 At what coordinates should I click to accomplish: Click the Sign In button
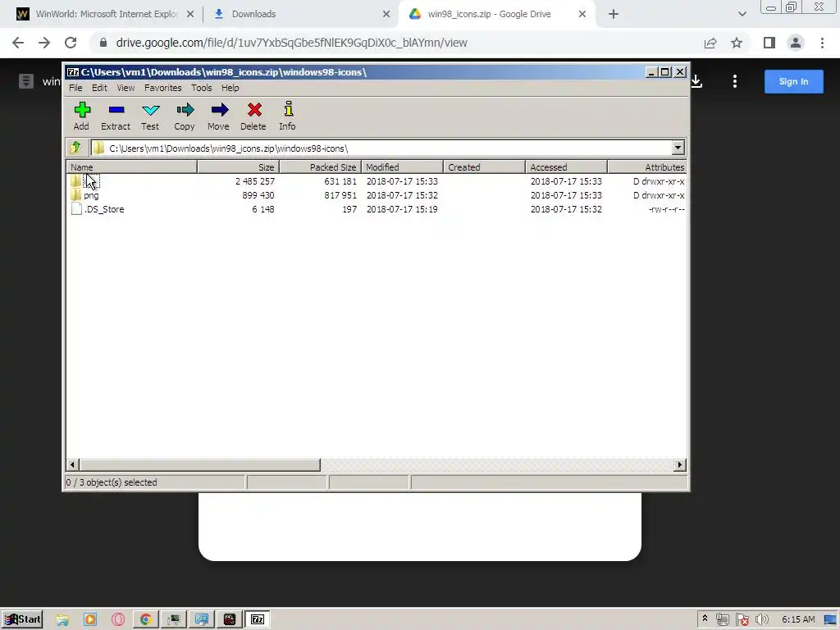click(x=793, y=81)
